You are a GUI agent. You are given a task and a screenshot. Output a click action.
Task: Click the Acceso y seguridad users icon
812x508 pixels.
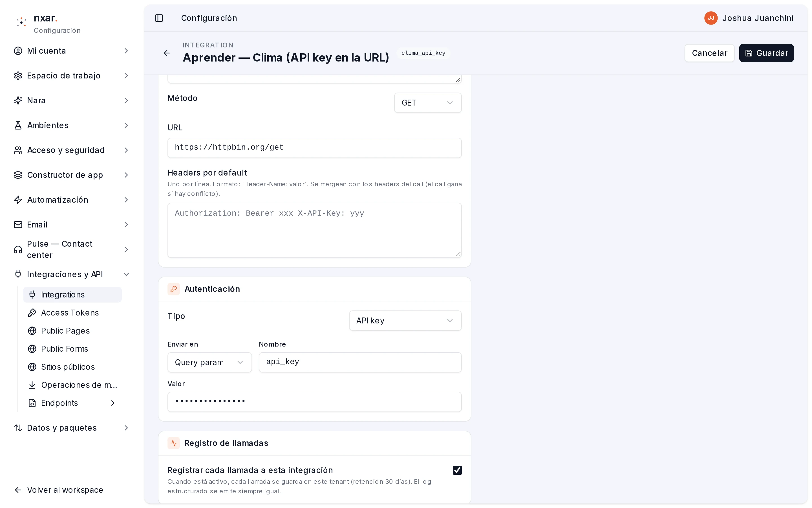tap(18, 150)
